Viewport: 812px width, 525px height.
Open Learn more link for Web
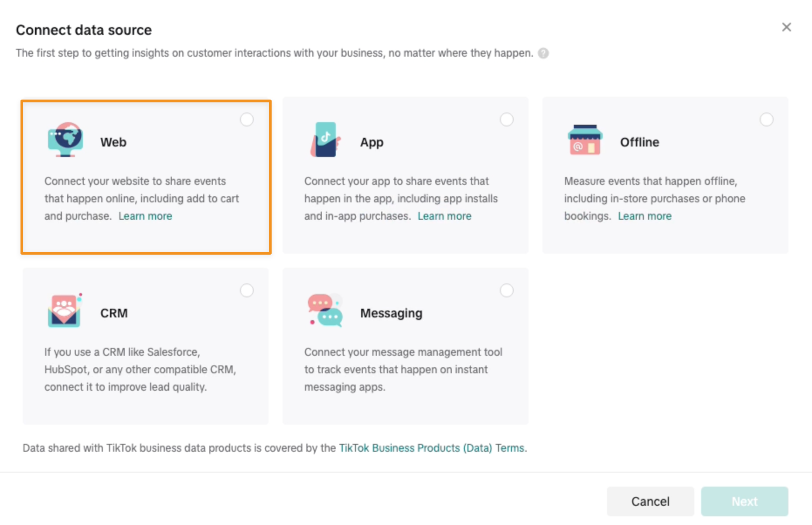[145, 216]
